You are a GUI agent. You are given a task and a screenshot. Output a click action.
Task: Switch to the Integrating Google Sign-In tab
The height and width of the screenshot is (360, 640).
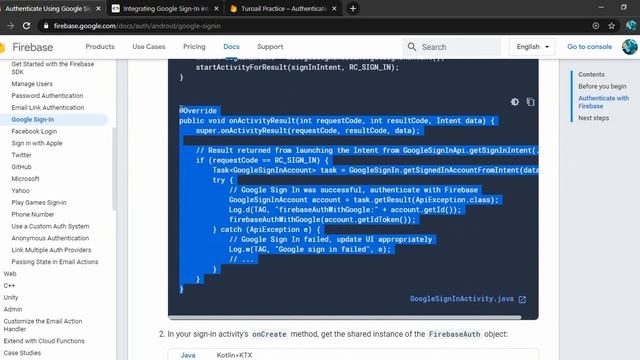tap(165, 9)
